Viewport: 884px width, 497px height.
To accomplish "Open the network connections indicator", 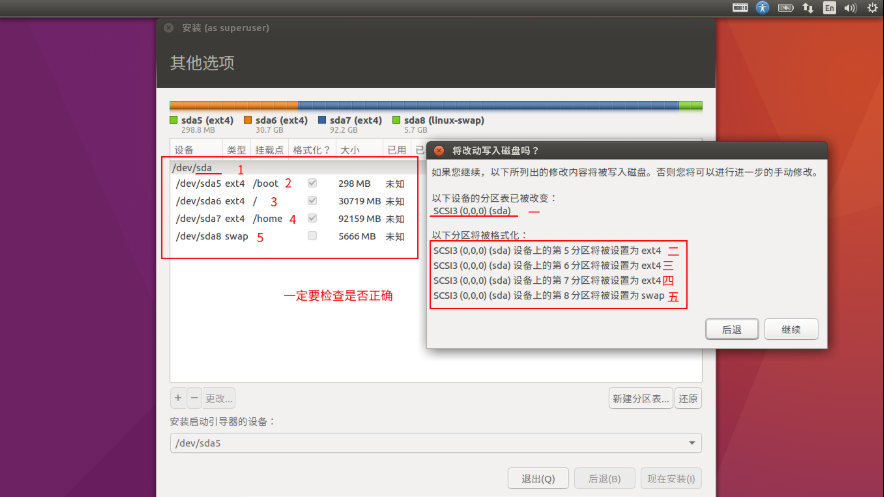I will [808, 8].
